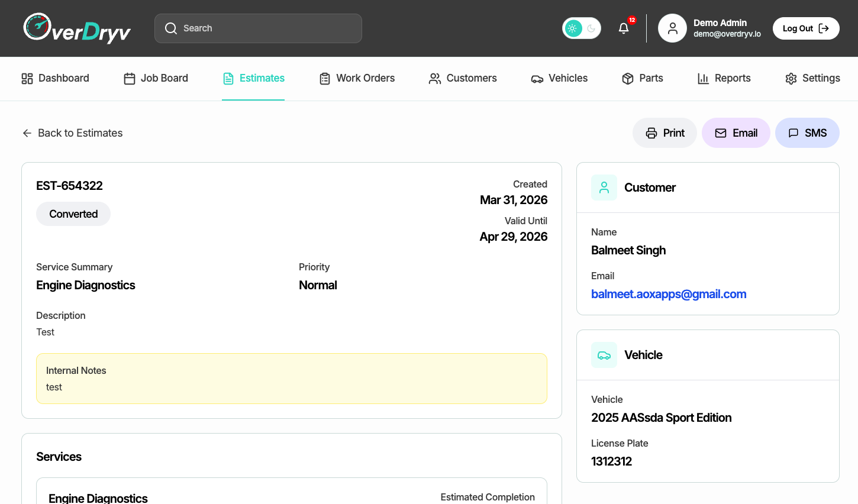
Task: Open notifications bell with 12 badge
Action: click(x=624, y=28)
